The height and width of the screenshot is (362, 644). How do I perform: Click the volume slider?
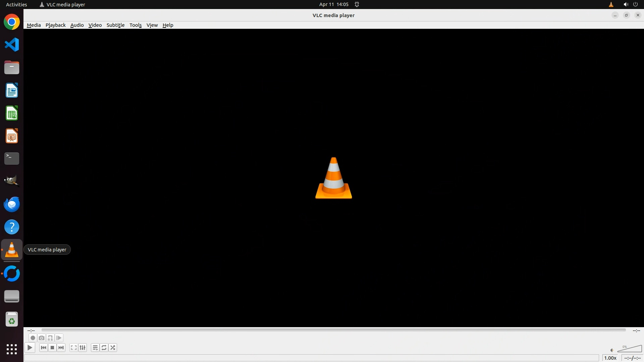[x=629, y=349]
